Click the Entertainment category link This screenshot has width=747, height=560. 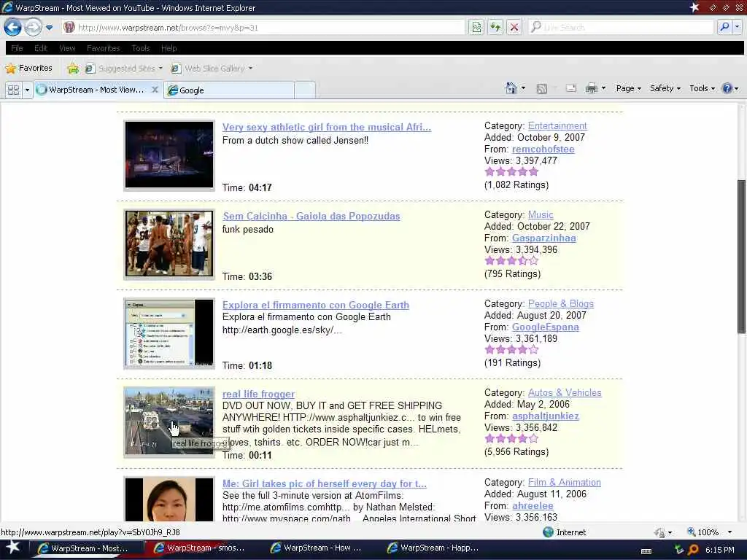(x=557, y=125)
